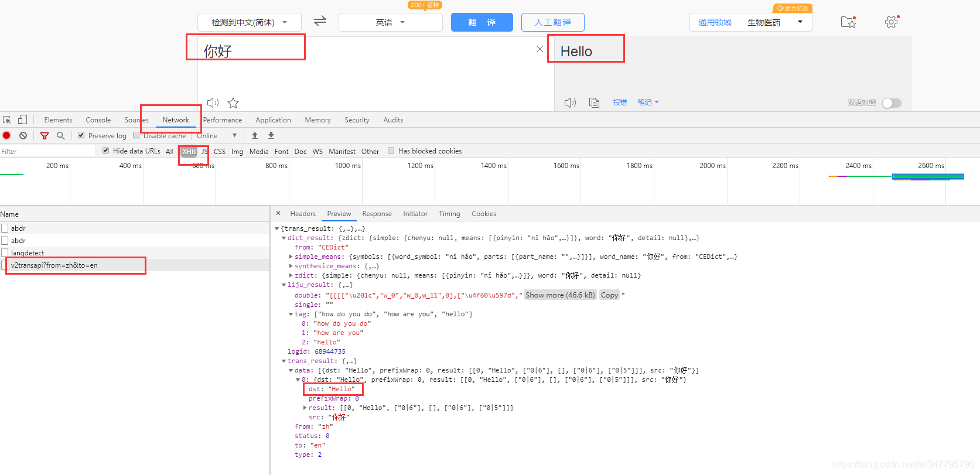
Task: Open the target language 英语 dropdown
Action: pos(390,22)
